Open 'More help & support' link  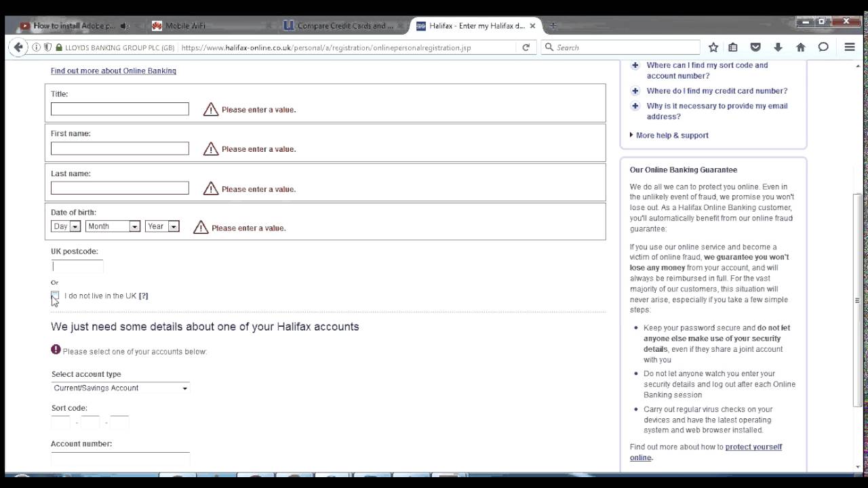click(x=672, y=136)
